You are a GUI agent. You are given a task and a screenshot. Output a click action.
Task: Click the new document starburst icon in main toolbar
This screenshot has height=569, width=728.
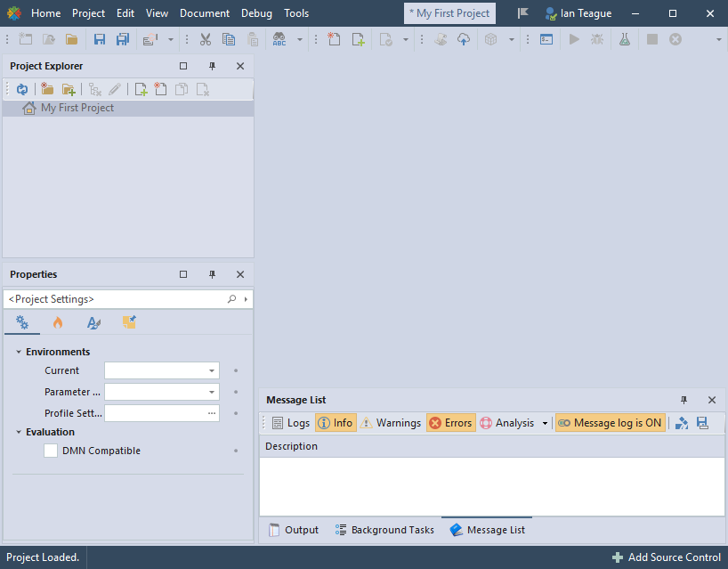(334, 39)
